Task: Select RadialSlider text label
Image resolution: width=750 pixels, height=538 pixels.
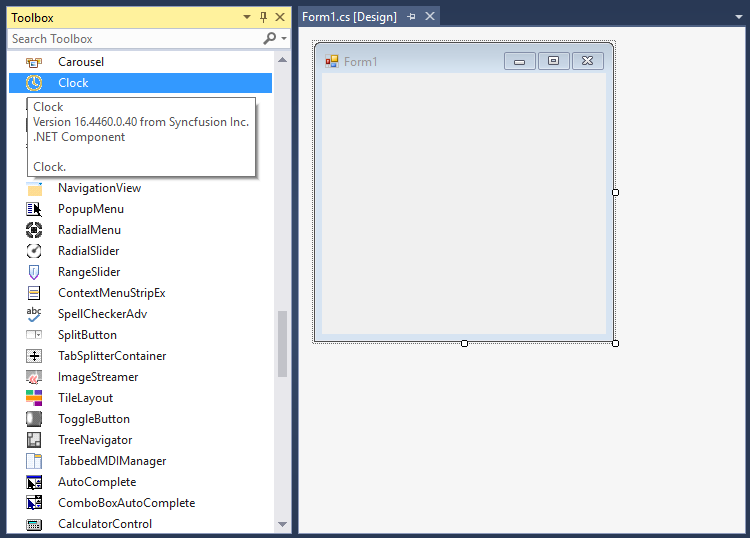Action: 88,251
